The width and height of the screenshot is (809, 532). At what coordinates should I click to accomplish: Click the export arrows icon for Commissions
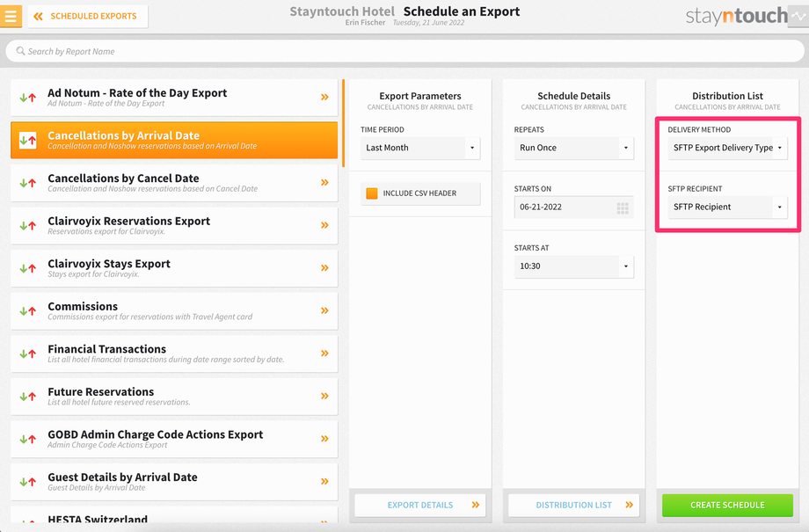28,311
